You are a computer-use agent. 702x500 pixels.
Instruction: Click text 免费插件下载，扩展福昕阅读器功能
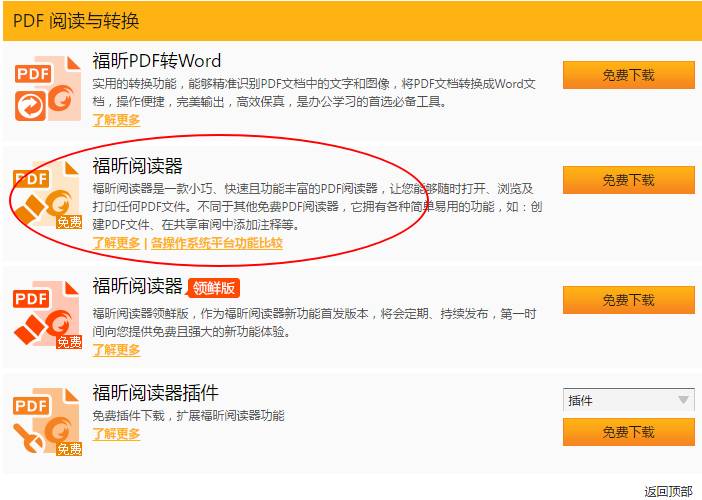click(x=188, y=415)
